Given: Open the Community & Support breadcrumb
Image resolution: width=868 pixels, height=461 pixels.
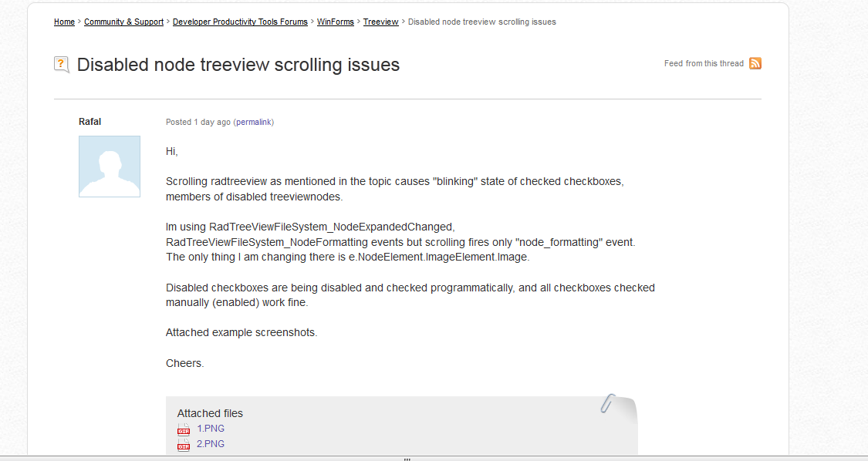Looking at the screenshot, I should coord(123,22).
